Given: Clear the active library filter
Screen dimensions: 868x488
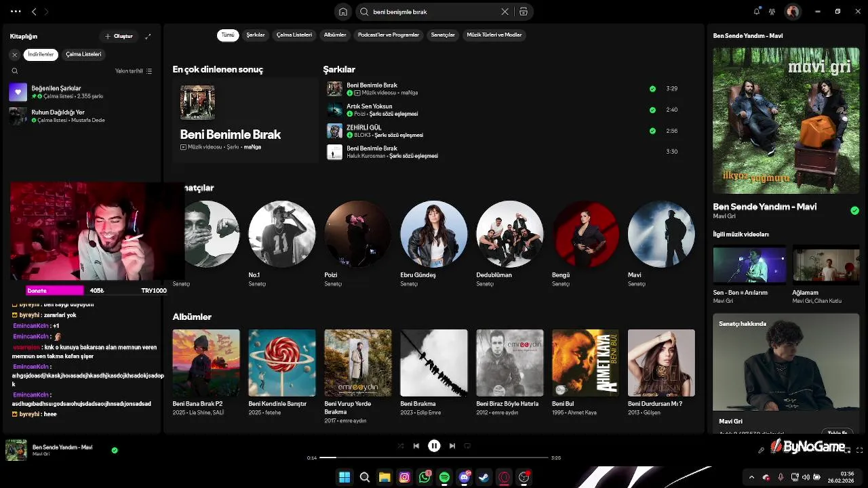Looking at the screenshot, I should coord(14,54).
